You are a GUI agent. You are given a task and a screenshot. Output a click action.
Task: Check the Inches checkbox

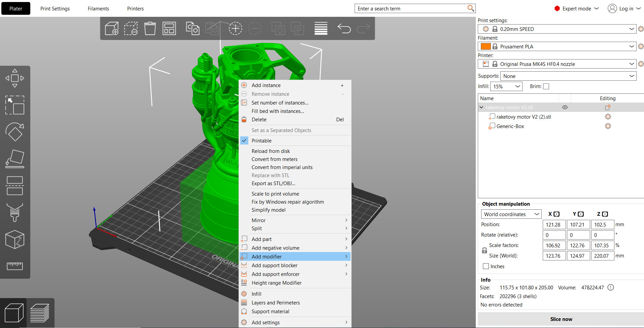coord(486,266)
